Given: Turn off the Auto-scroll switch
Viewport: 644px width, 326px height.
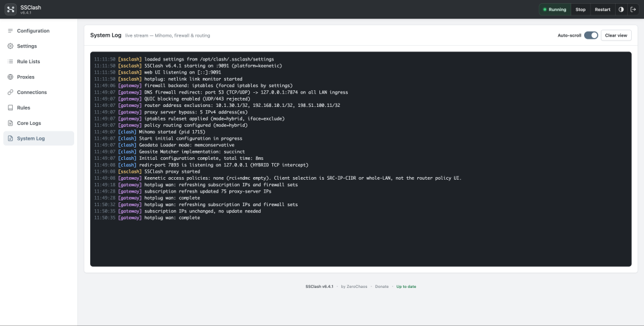Looking at the screenshot, I should pyautogui.click(x=591, y=35).
